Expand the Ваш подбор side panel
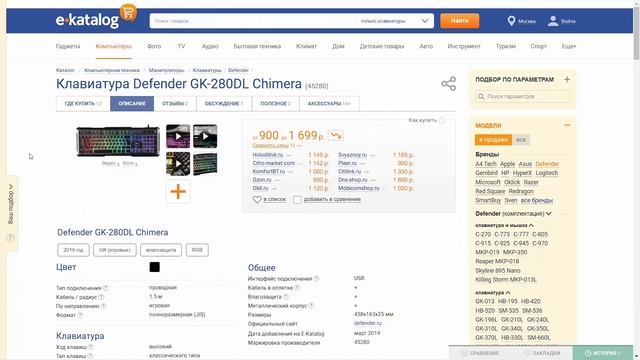The image size is (640, 360). pyautogui.click(x=11, y=204)
